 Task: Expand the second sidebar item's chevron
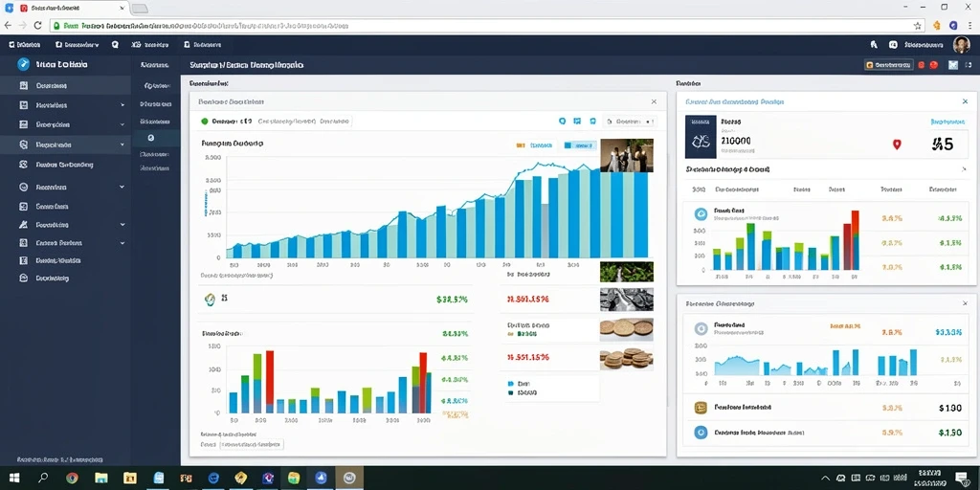(x=122, y=105)
